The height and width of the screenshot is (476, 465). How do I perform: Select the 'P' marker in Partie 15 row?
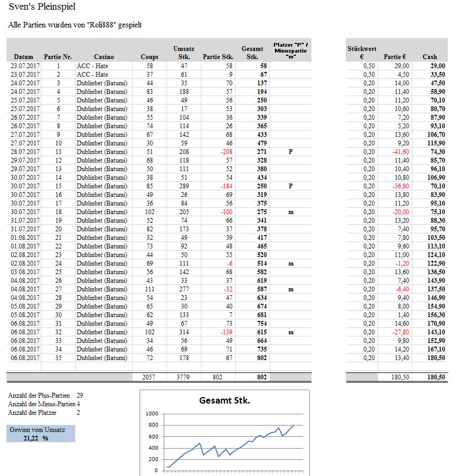[290, 186]
